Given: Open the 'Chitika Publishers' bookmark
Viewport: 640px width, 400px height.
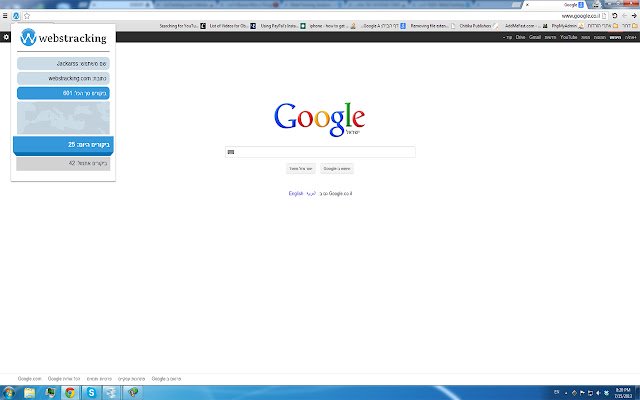Looking at the screenshot, I should click(x=479, y=26).
